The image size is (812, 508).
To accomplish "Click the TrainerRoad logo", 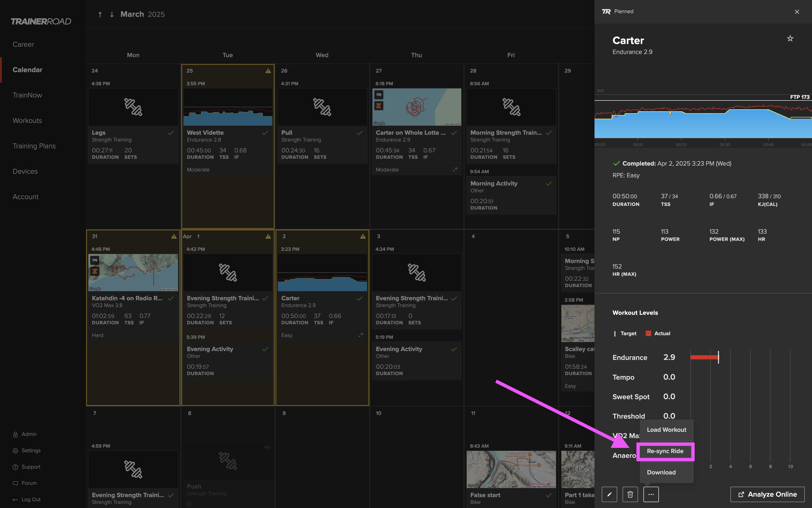I will (x=41, y=22).
